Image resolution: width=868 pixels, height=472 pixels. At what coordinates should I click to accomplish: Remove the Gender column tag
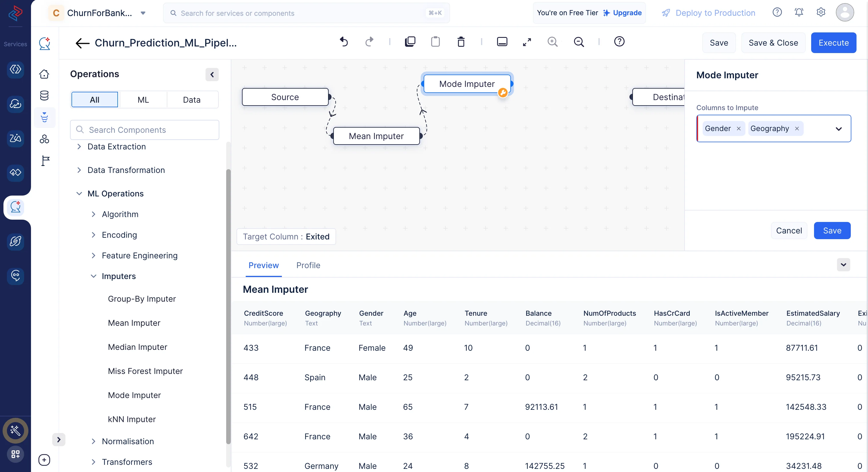pos(738,128)
